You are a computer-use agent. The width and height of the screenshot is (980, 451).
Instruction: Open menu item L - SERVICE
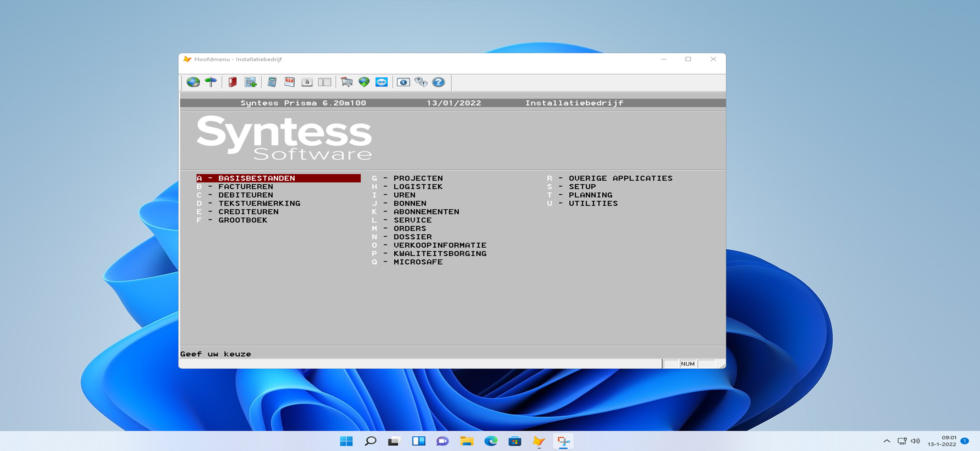pyautogui.click(x=412, y=220)
